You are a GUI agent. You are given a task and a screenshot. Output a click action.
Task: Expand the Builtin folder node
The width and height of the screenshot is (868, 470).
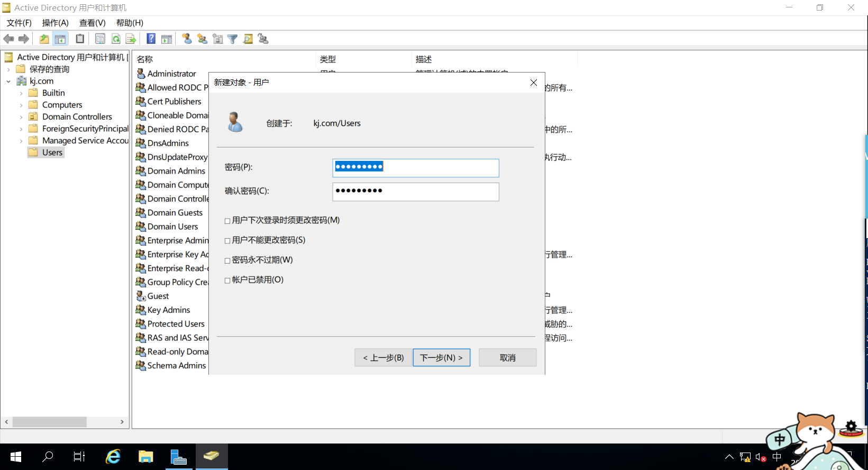tap(21, 93)
